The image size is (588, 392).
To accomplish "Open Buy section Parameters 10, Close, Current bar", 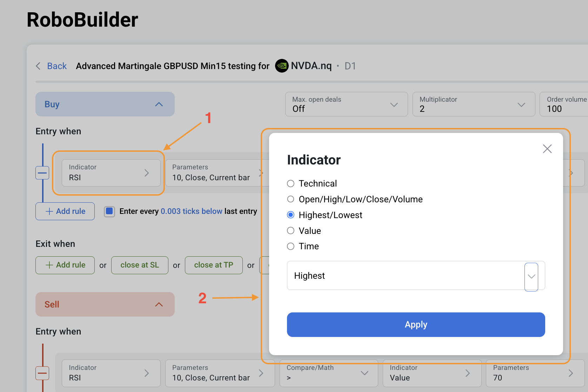I will pyautogui.click(x=217, y=173).
